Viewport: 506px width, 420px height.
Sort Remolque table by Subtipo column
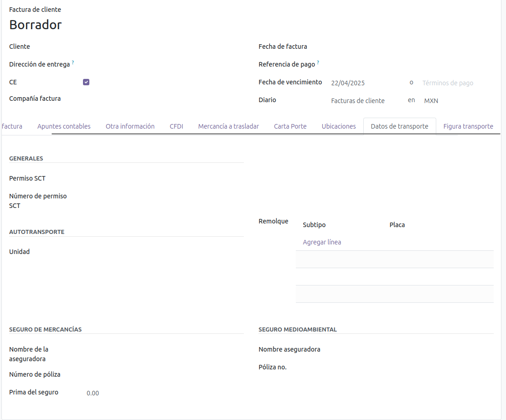(x=314, y=225)
